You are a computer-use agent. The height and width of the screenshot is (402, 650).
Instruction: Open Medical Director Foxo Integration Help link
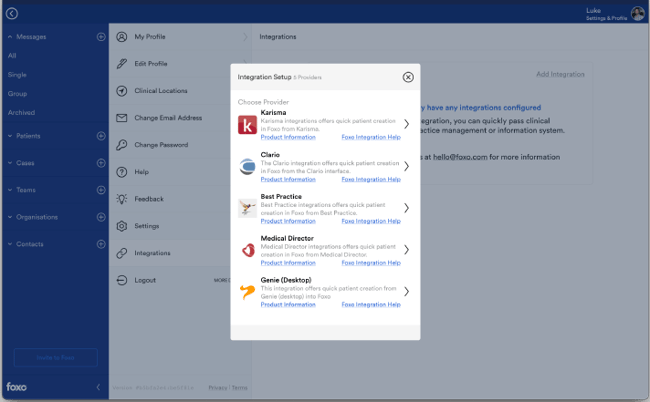tap(371, 263)
